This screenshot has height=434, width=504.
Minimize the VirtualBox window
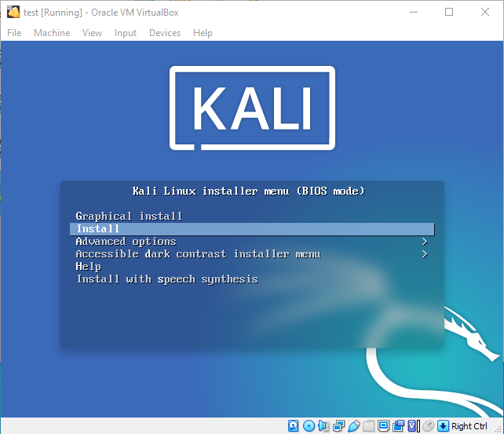pyautogui.click(x=414, y=13)
